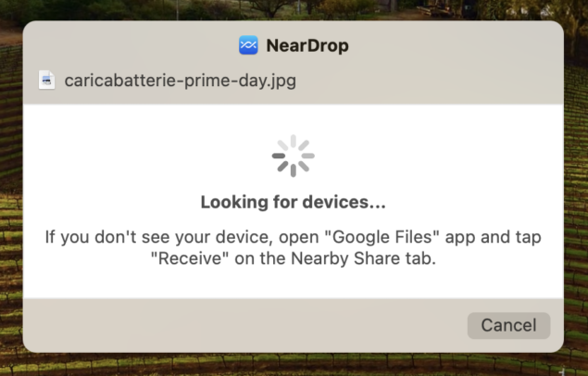588x376 pixels.
Task: Click the blue NearDrop app icon
Action: click(x=248, y=45)
